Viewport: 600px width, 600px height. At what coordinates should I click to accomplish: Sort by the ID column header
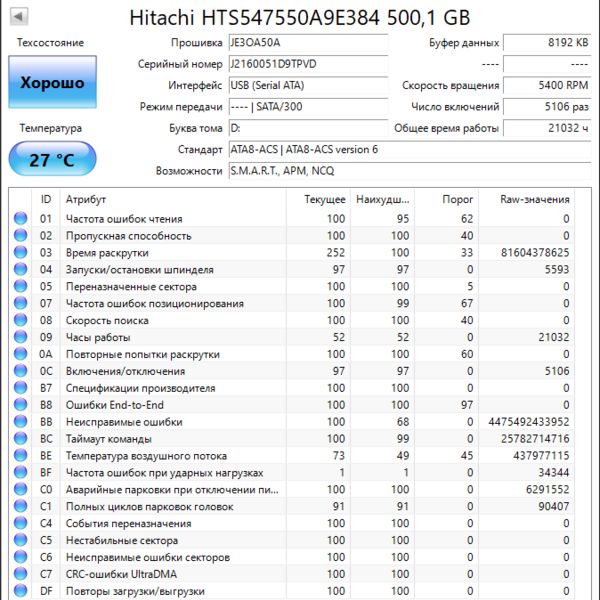pos(46,199)
